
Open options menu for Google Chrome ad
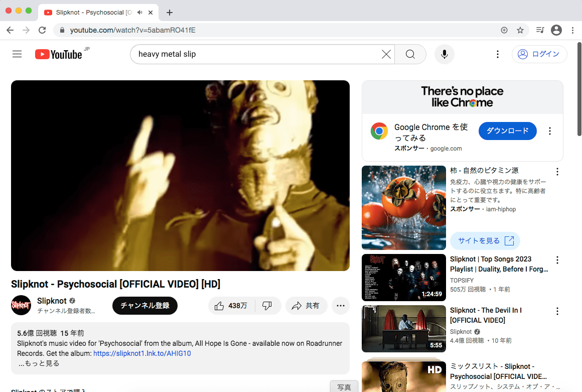tap(550, 131)
